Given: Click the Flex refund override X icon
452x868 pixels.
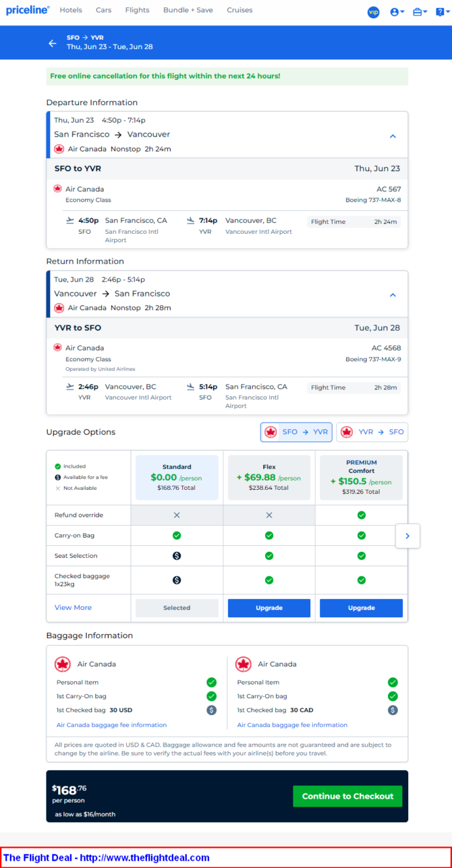Looking at the screenshot, I should click(x=269, y=515).
